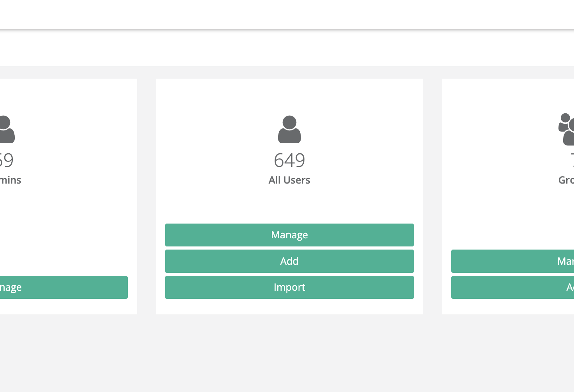This screenshot has height=392, width=574.
Task: Click the Admins person icon
Action: click(7, 130)
